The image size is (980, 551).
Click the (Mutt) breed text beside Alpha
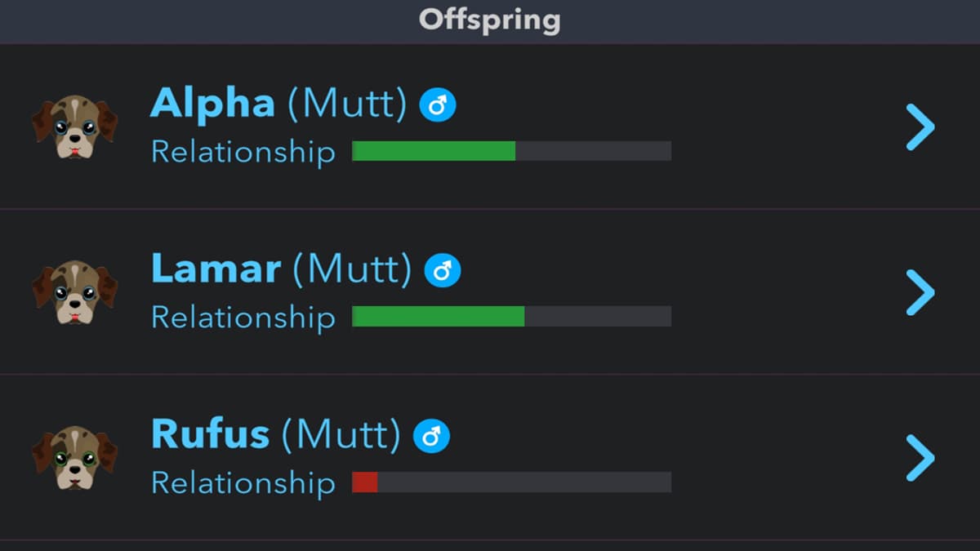347,104
